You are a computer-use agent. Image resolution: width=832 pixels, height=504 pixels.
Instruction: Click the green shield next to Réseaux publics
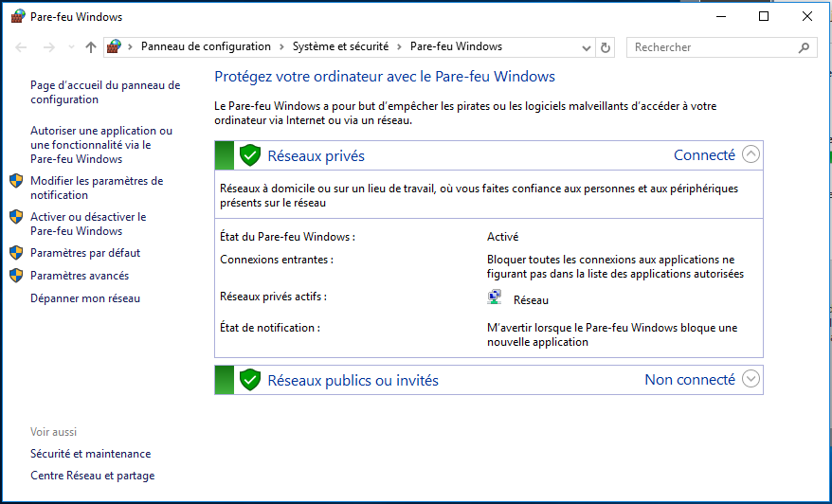coord(250,380)
